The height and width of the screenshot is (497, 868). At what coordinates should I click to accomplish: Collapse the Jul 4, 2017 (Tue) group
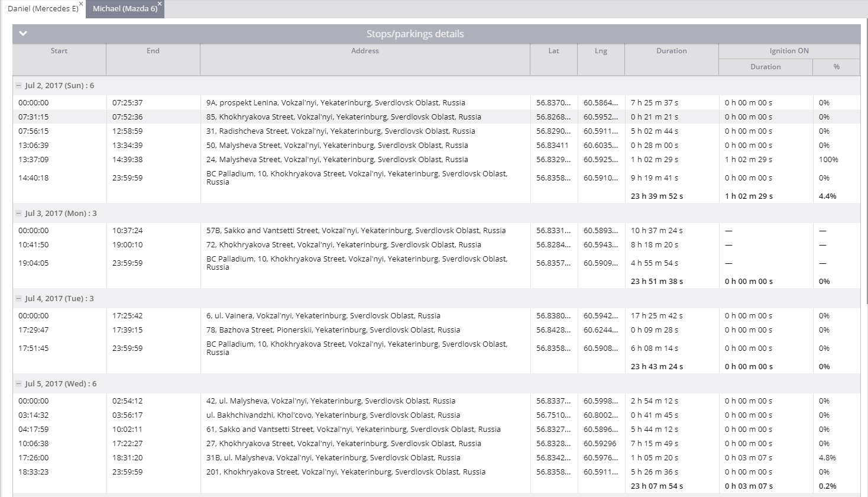point(19,299)
